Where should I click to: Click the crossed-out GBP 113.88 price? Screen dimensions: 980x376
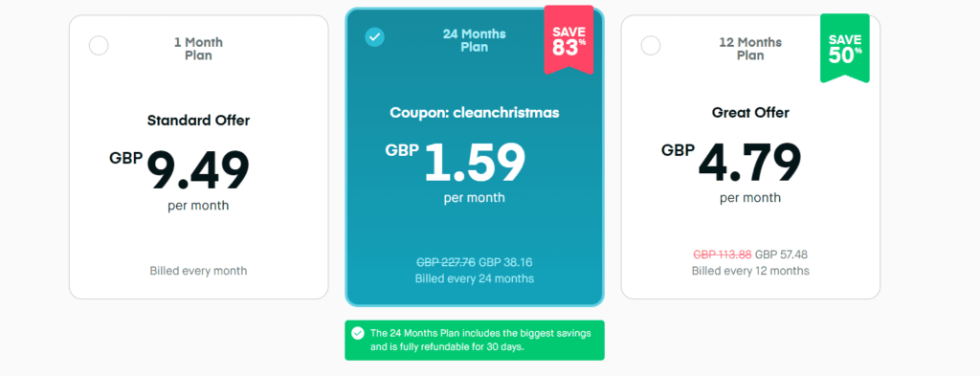(723, 254)
